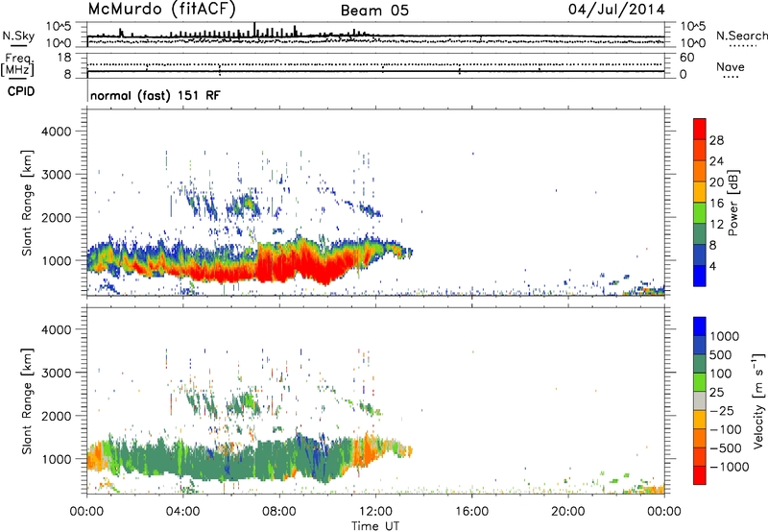Select the "N.Sky" legend label
This screenshot has height=532, width=768.
click(x=18, y=36)
